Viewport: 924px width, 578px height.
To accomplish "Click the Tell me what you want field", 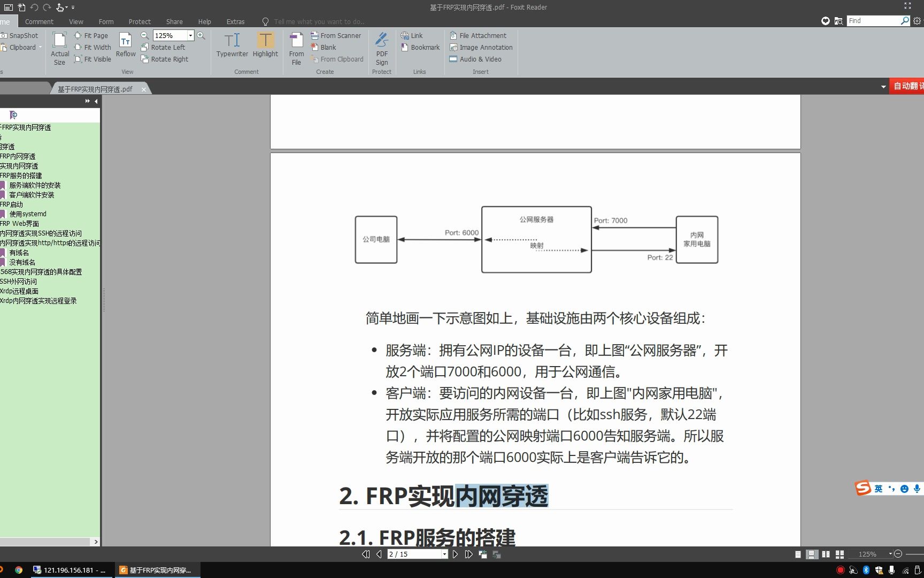I will 319,21.
